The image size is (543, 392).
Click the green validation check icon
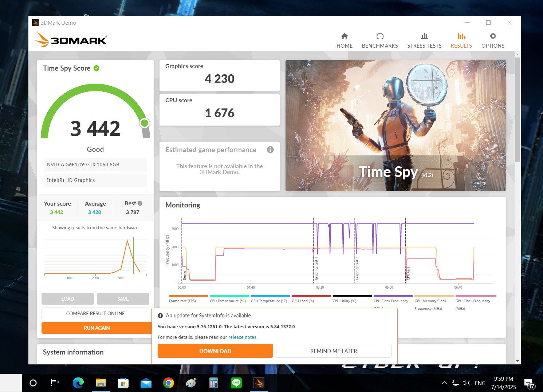(97, 68)
